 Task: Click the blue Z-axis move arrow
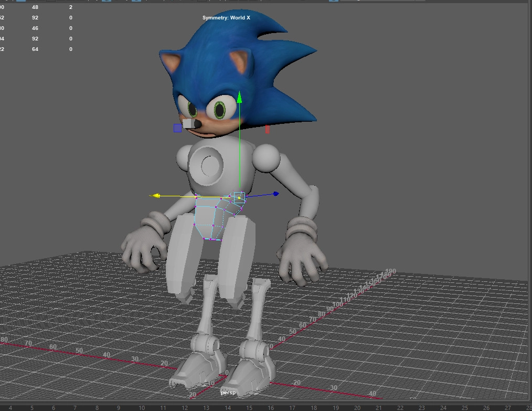(275, 194)
